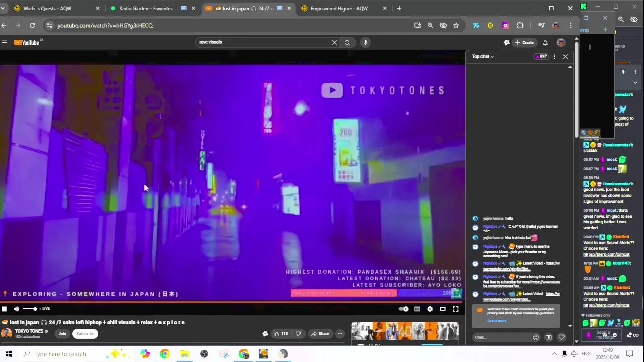Start voice search with the microphone
This screenshot has height=362, width=644.
tap(365, 43)
